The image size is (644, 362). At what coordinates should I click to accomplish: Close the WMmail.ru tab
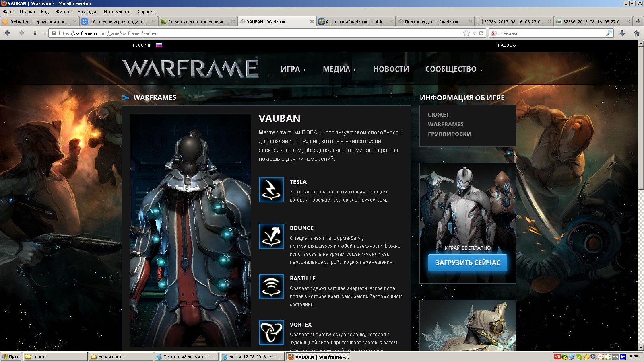tap(74, 22)
